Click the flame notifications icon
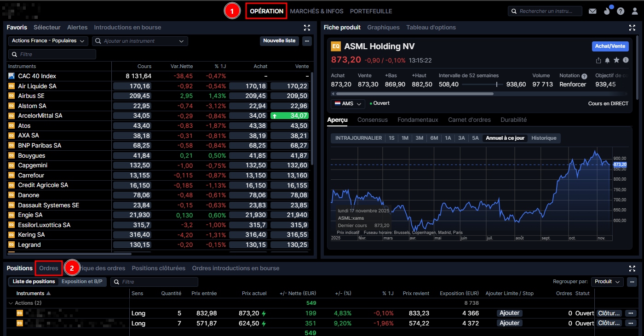This screenshot has width=644, height=336. pyautogui.click(x=606, y=11)
